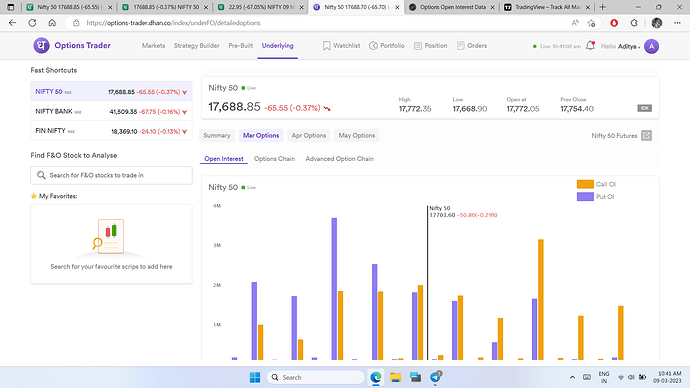Open Microsoft Edge from taskbar
690x388 pixels.
375,377
